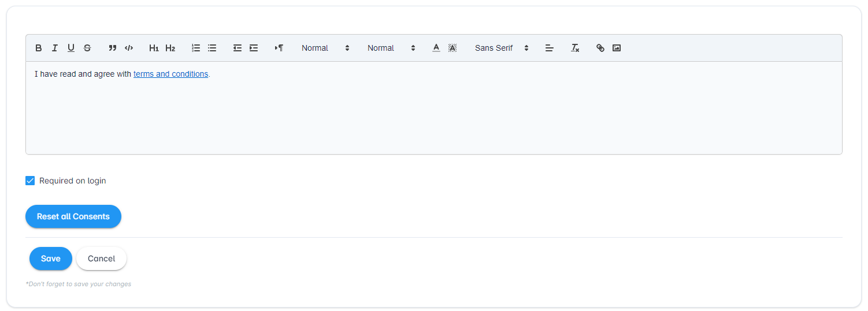This screenshot has width=868, height=311.
Task: Open the Sans Serif font dropdown
Action: point(501,48)
